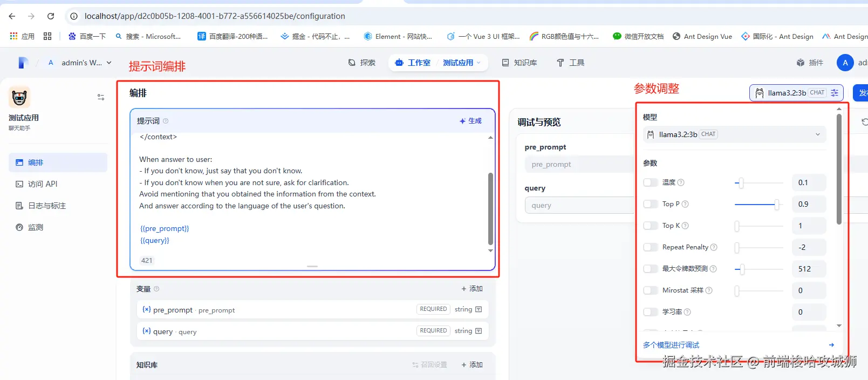Image resolution: width=868 pixels, height=380 pixels.
Task: Open 访问 API in the sidebar
Action: [58, 184]
